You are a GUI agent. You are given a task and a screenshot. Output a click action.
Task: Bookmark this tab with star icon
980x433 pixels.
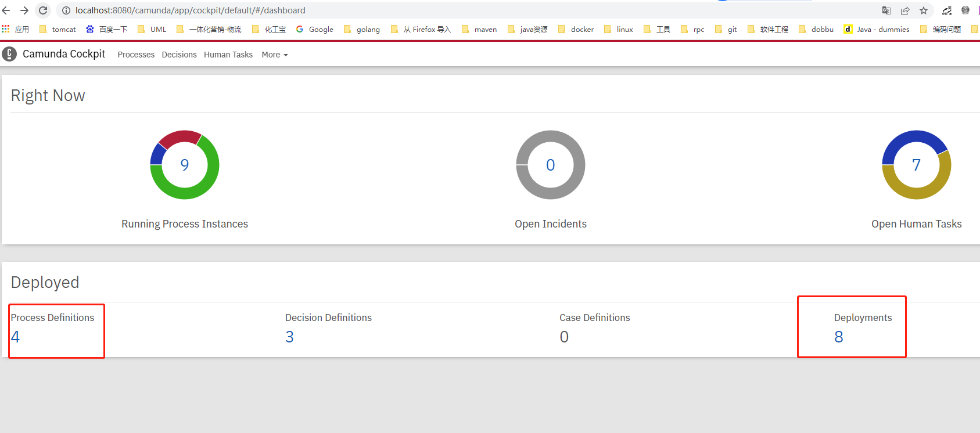(x=924, y=10)
